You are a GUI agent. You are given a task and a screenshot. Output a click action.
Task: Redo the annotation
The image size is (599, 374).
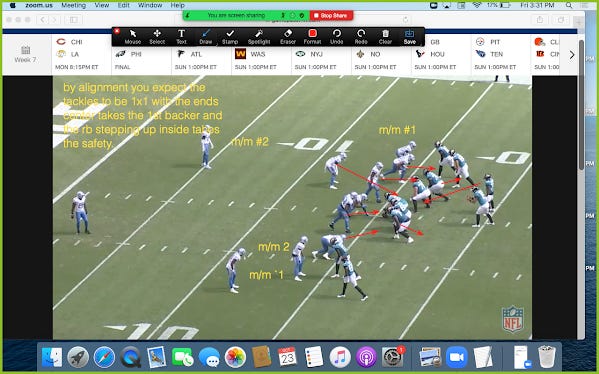(x=361, y=37)
